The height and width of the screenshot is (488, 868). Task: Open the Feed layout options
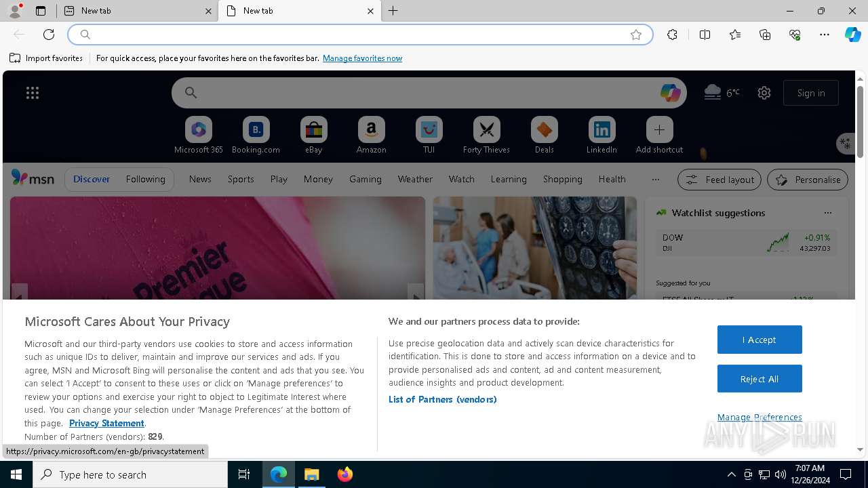tap(719, 180)
